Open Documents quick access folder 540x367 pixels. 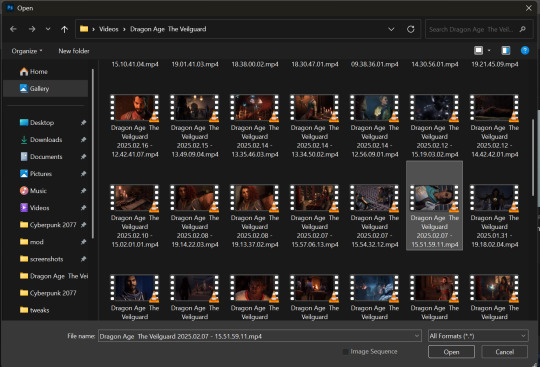[46, 157]
